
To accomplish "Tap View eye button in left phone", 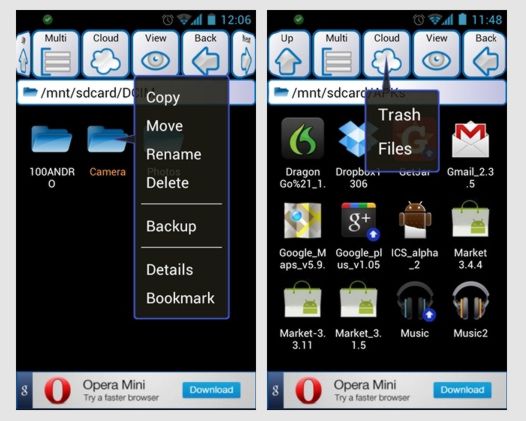I will (155, 54).
